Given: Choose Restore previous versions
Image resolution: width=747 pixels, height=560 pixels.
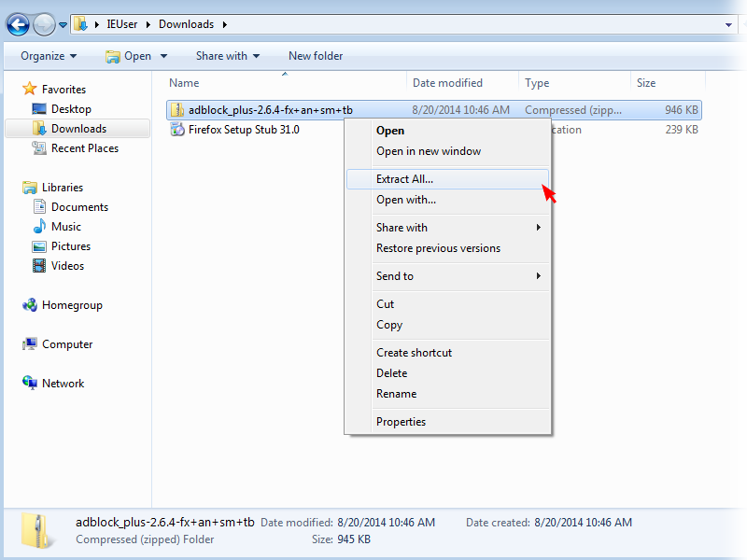Looking at the screenshot, I should 448,248.
